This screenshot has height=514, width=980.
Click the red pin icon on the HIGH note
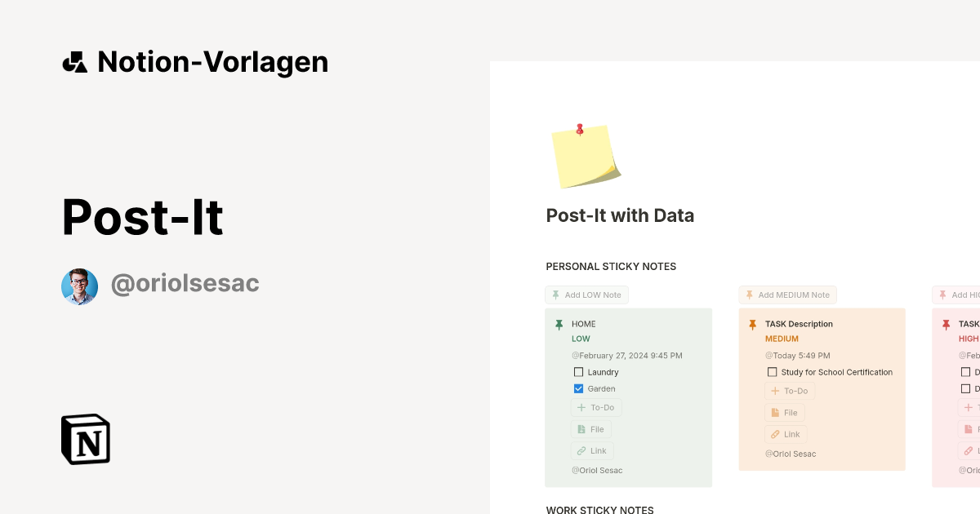coord(947,323)
